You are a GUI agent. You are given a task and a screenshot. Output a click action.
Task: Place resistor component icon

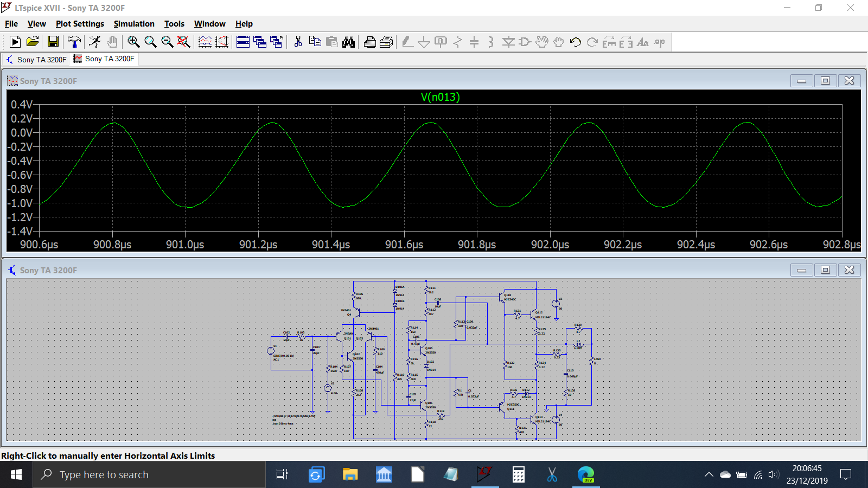(x=458, y=42)
